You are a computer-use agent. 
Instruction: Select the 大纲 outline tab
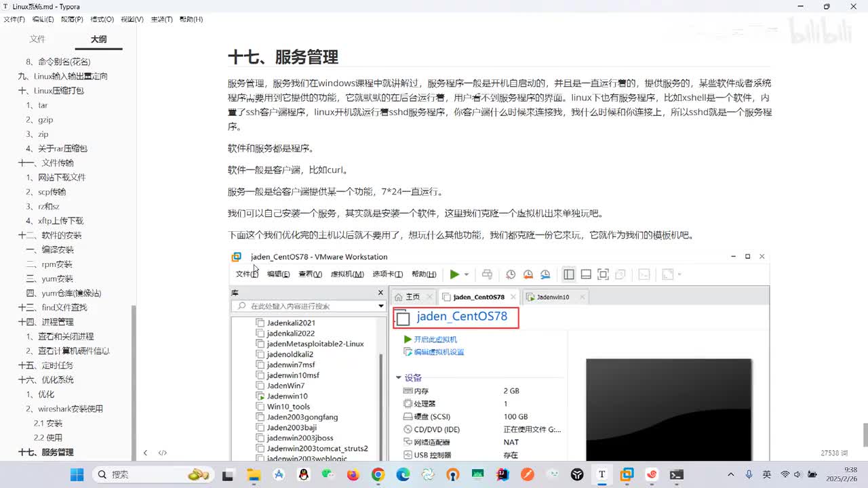(x=99, y=39)
